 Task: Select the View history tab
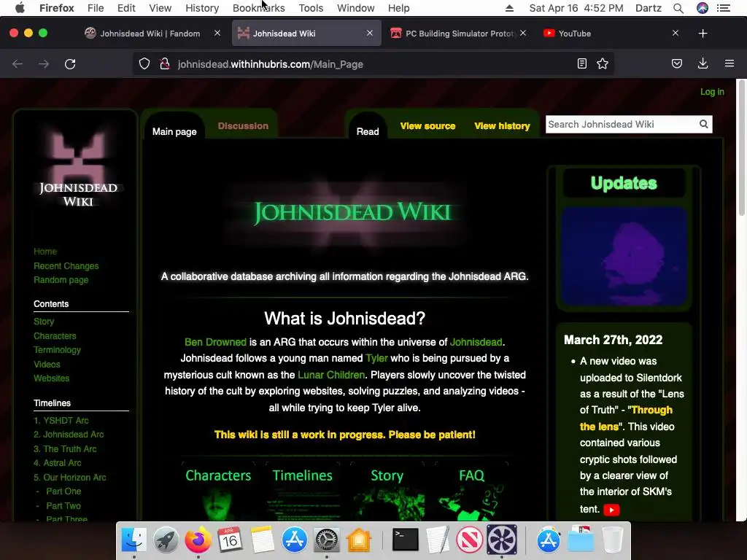tap(502, 125)
